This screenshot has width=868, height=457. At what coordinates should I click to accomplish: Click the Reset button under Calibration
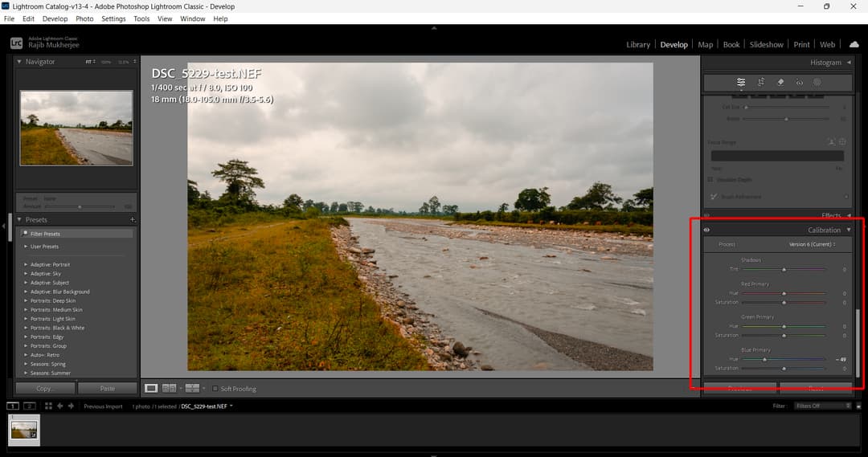(816, 389)
